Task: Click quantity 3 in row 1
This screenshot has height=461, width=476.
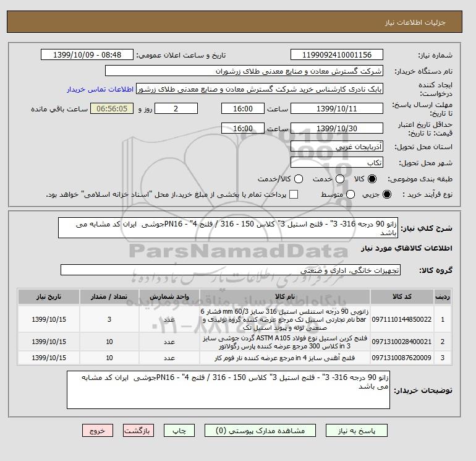Action: [x=109, y=319]
